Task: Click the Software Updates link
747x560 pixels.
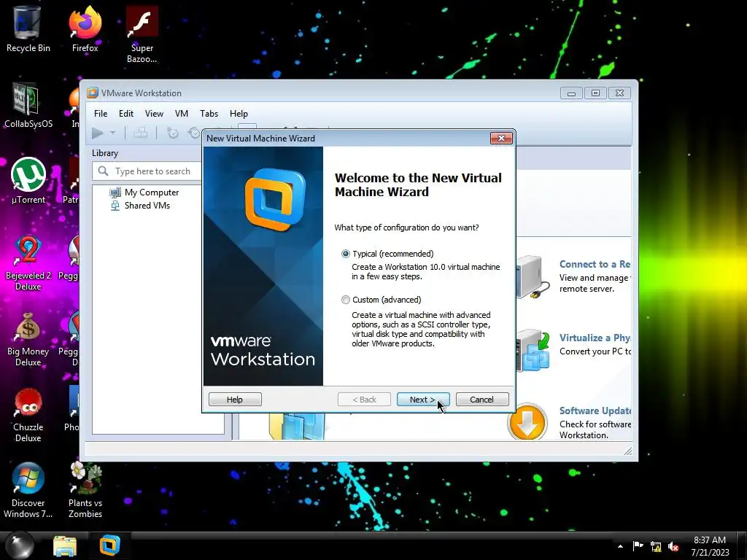Action: click(595, 411)
